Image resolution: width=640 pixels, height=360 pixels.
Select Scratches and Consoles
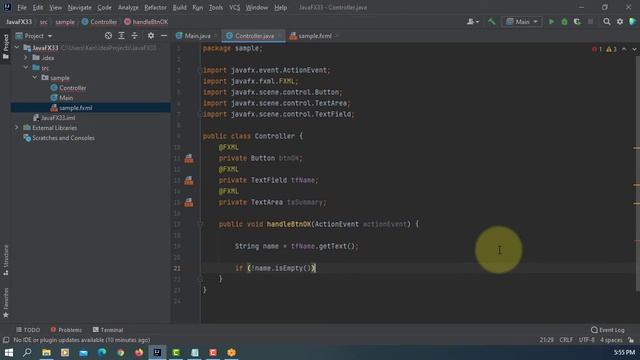coord(63,138)
